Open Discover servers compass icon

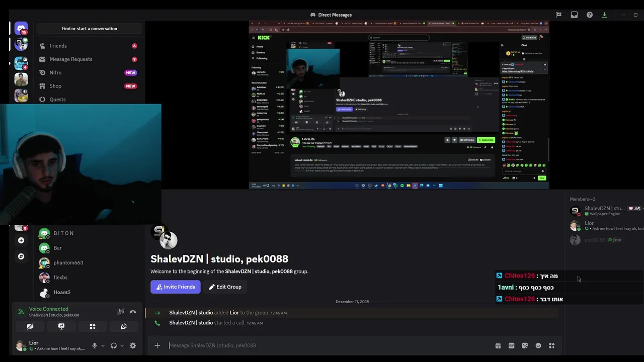[x=21, y=256]
